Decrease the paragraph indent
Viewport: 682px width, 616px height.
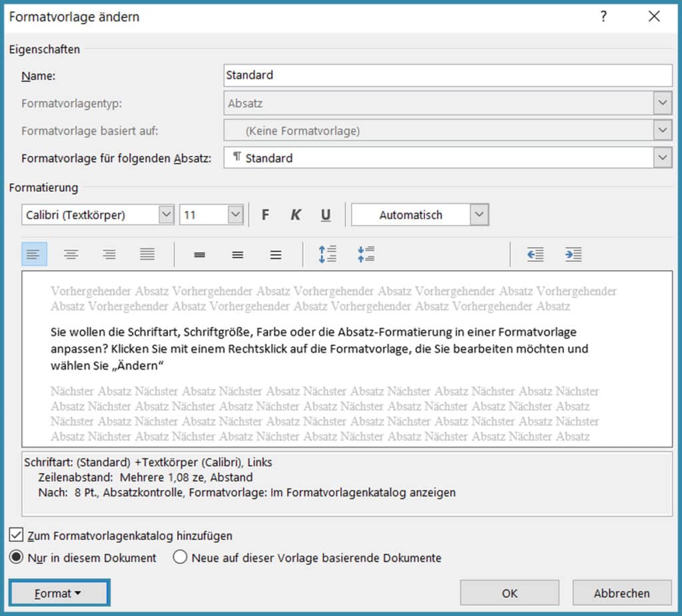535,254
